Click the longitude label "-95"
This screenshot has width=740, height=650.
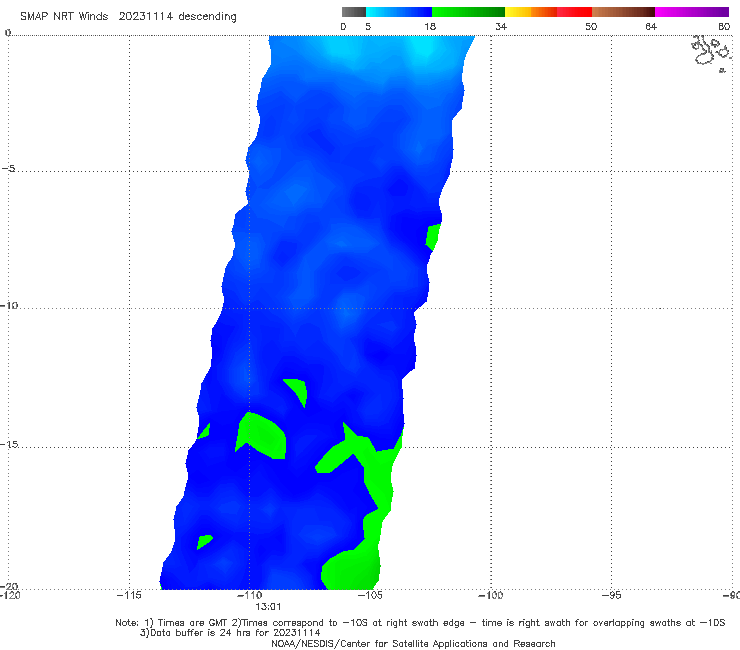(x=611, y=595)
